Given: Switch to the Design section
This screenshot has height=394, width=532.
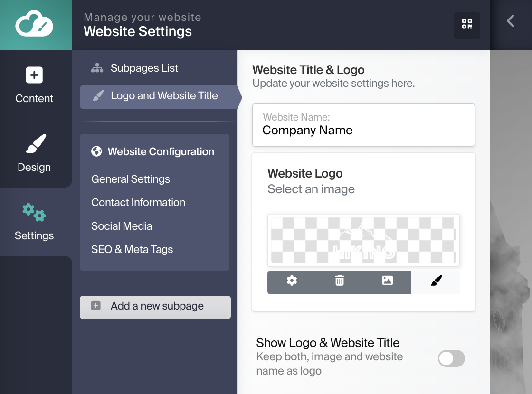Looking at the screenshot, I should [34, 153].
